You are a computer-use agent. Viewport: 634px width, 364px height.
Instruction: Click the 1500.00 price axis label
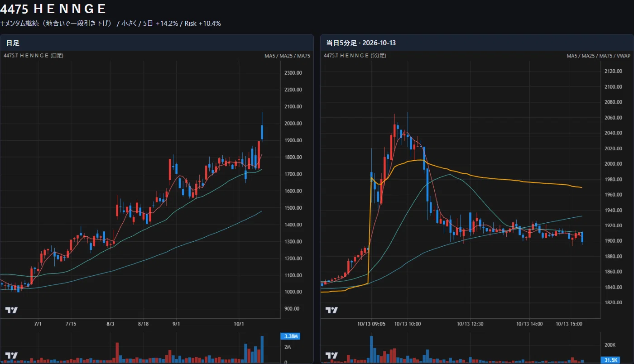(x=293, y=208)
